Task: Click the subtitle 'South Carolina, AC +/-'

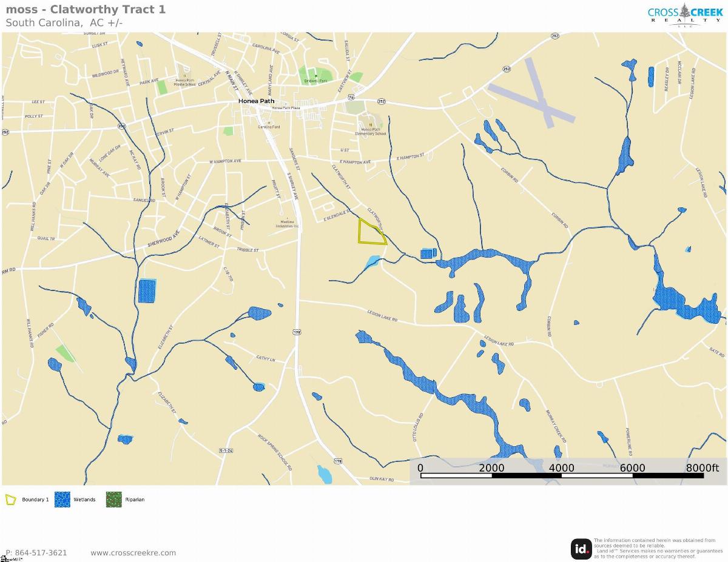Action: click(64, 22)
